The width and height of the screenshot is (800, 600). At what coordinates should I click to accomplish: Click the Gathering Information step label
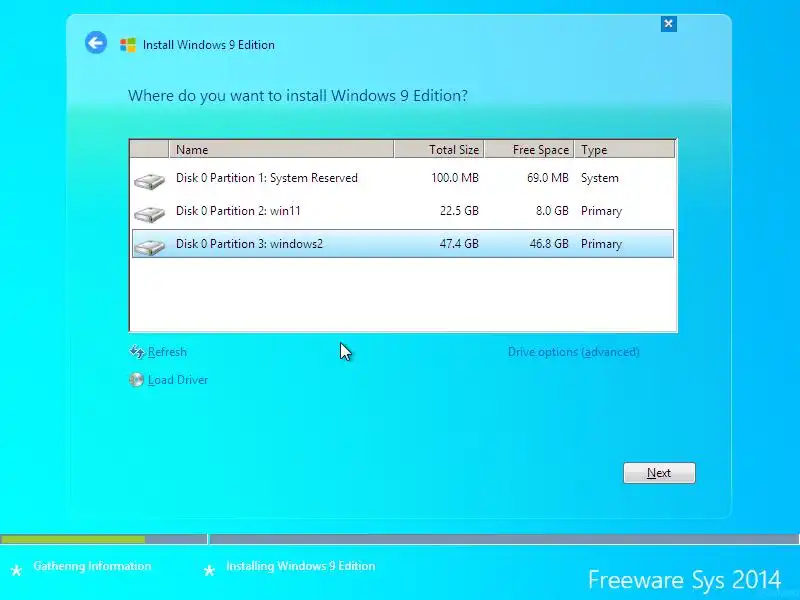tap(92, 566)
